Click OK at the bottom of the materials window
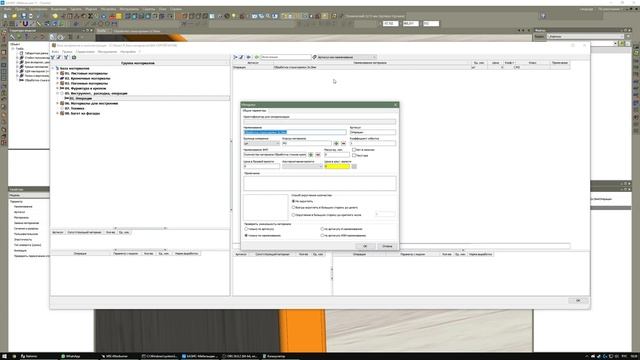 (x=578, y=300)
